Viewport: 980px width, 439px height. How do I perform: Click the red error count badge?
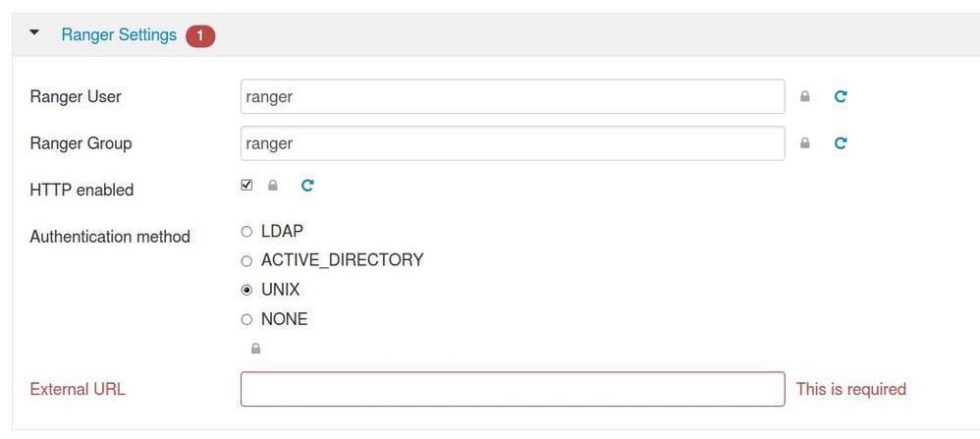[x=200, y=35]
